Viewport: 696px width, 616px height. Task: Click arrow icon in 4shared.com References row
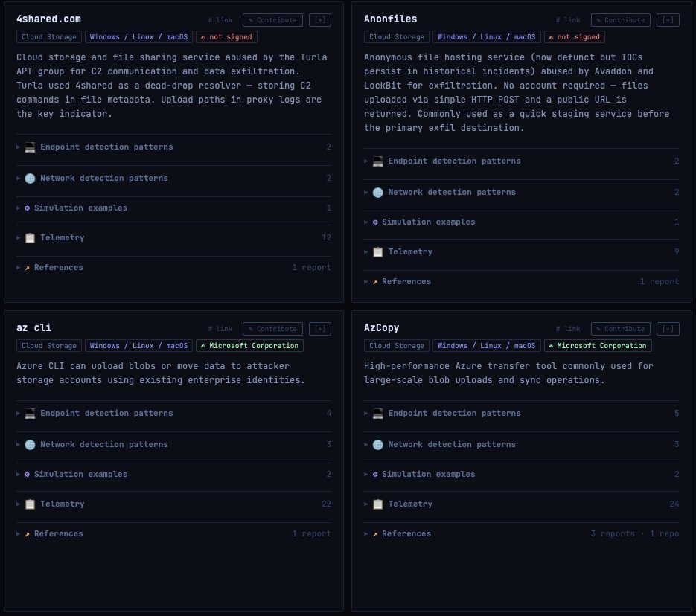[27, 267]
